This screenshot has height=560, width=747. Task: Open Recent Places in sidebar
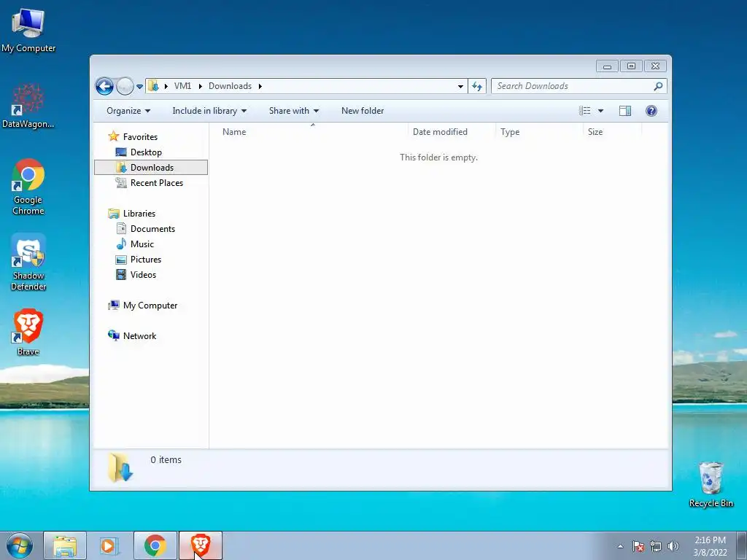tap(157, 183)
